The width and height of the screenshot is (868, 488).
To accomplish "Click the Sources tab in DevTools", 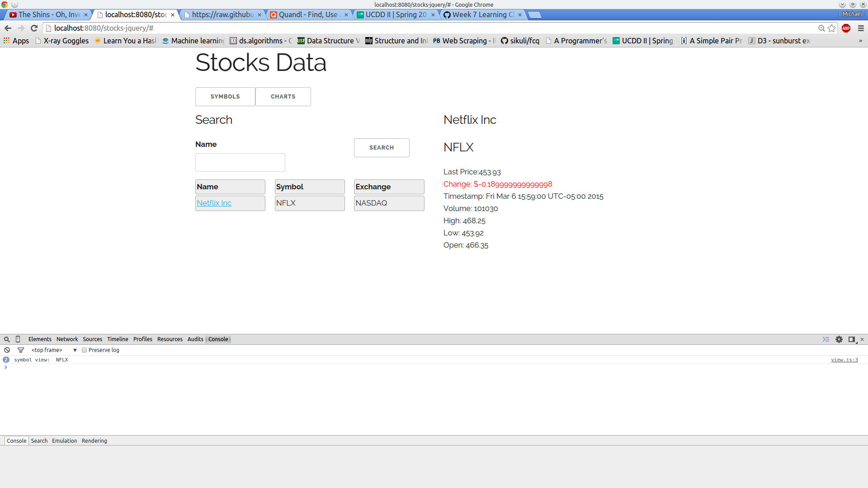I will 92,339.
